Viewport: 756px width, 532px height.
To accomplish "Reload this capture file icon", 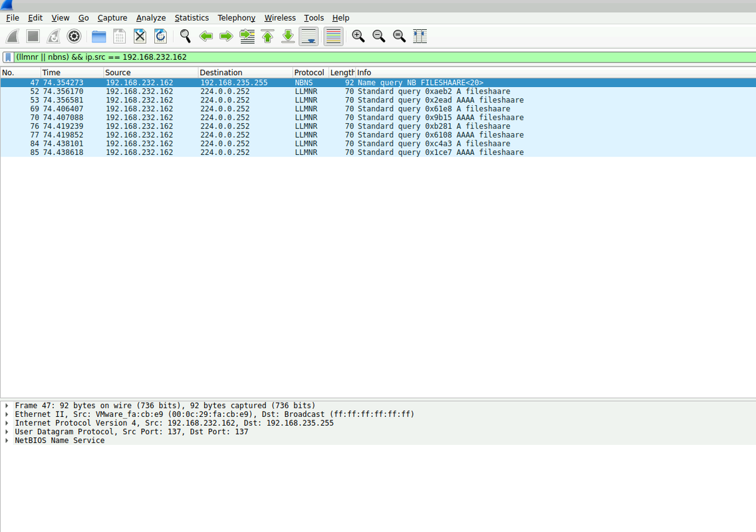I will click(160, 36).
